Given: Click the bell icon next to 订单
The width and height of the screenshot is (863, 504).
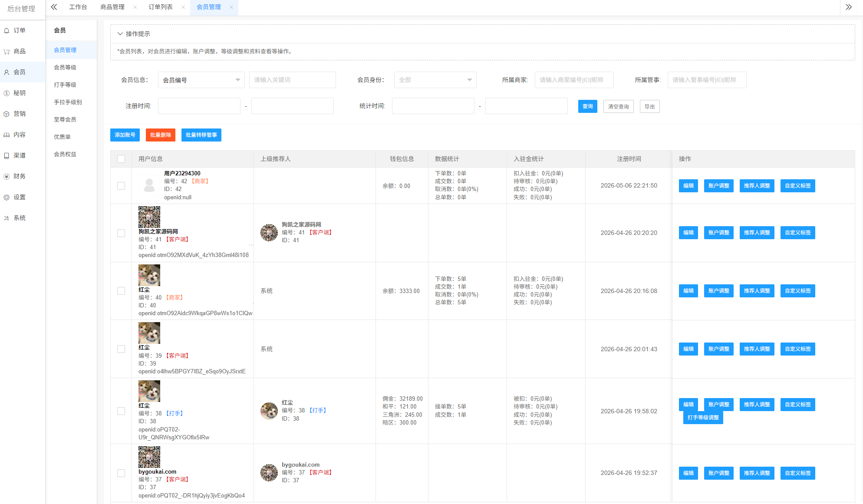Looking at the screenshot, I should click(7, 31).
